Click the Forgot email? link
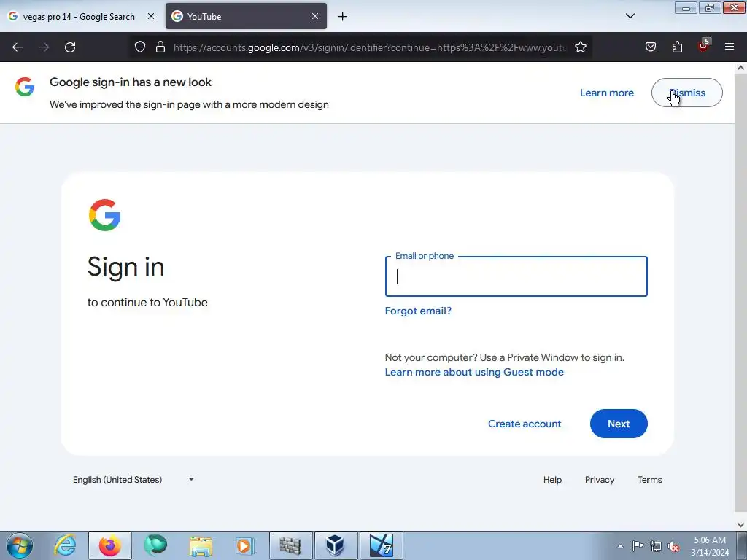This screenshot has height=560, width=747. pyautogui.click(x=418, y=311)
